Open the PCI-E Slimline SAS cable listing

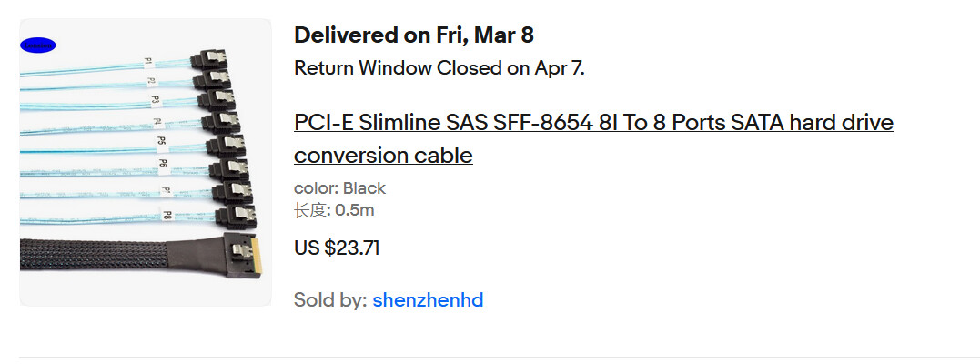coord(593,122)
